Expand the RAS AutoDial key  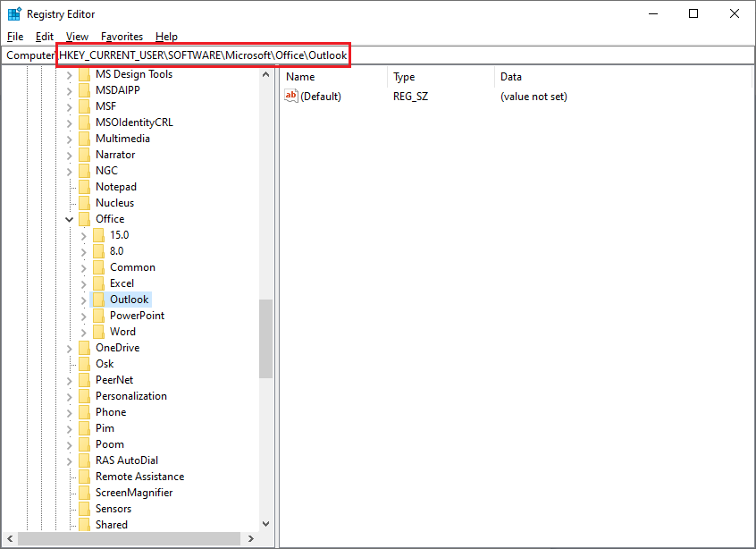click(70, 461)
